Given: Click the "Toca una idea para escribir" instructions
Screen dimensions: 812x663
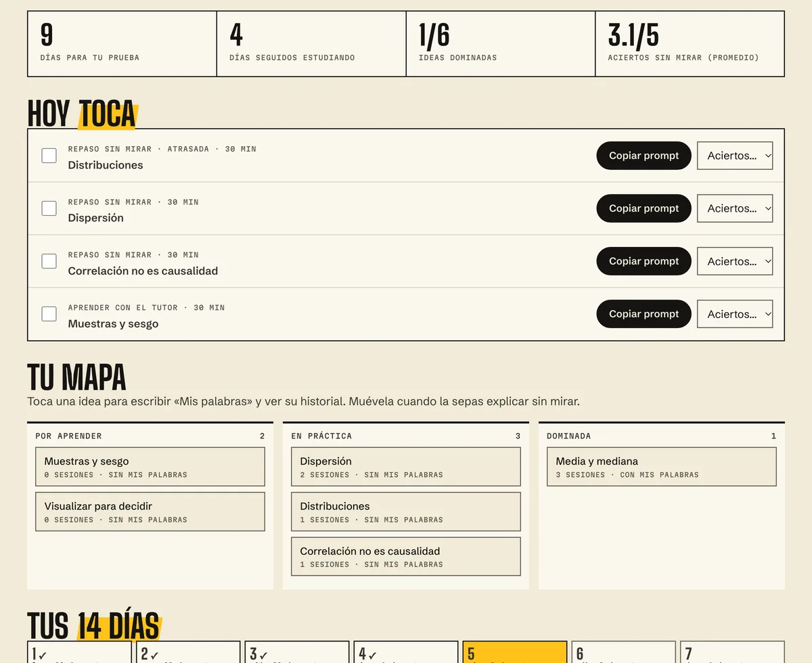Looking at the screenshot, I should click(x=303, y=401).
